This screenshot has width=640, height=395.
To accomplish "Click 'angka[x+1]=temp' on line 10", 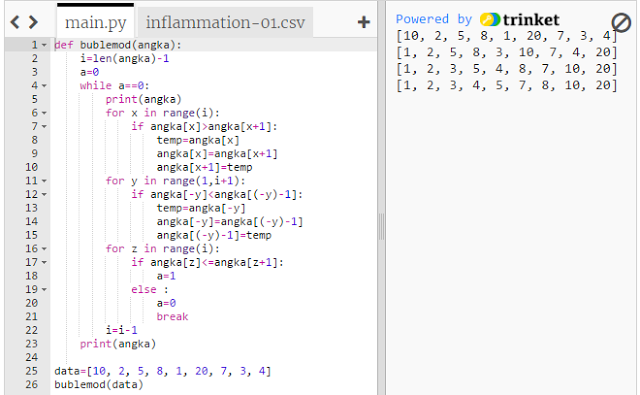I will tap(204, 167).
